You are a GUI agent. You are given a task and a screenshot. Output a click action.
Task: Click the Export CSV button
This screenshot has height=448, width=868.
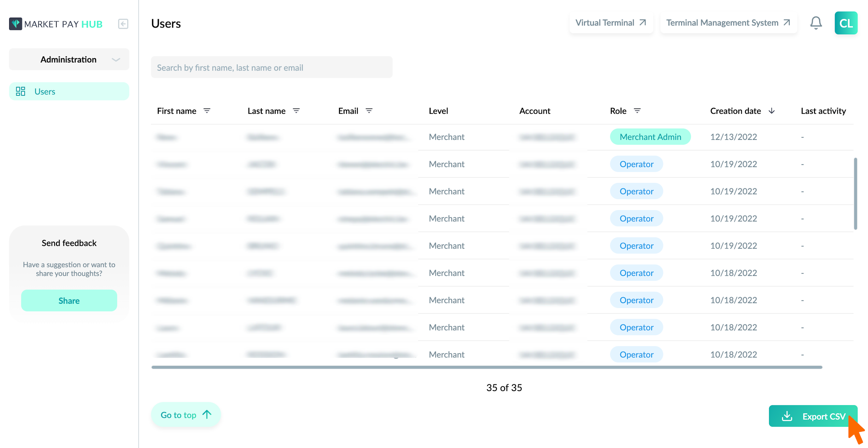[812, 416]
